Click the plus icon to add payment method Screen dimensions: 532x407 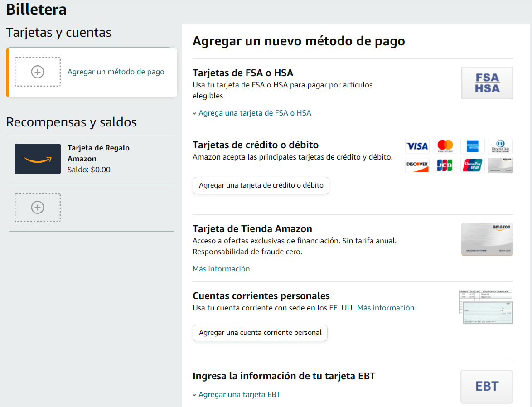pyautogui.click(x=38, y=72)
